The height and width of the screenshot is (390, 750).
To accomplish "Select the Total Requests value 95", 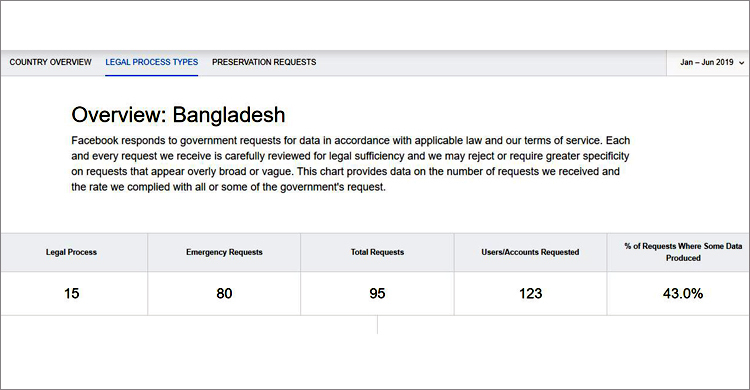I will 377,293.
